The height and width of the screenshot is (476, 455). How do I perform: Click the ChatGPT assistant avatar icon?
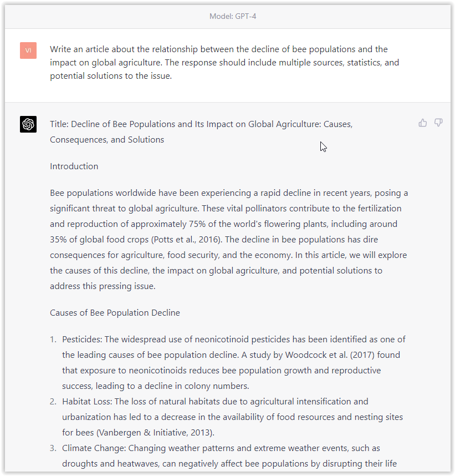click(x=28, y=124)
